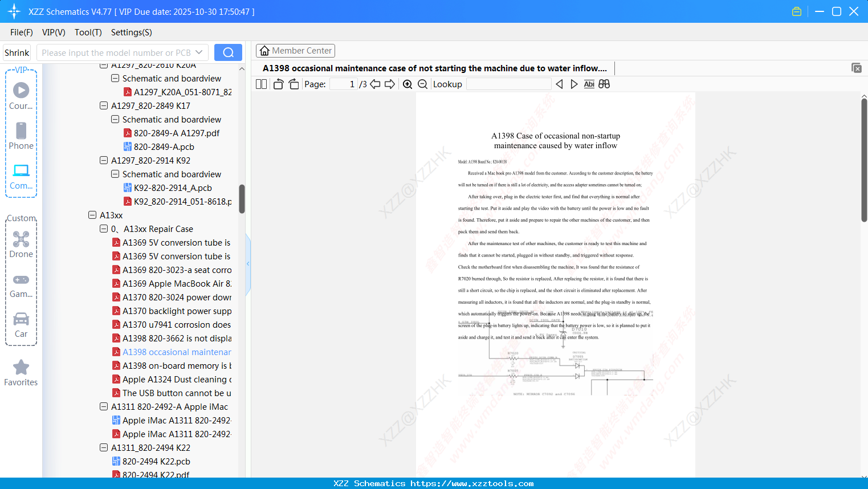Select A1398 occasional maintenance case
Viewport: 868px width, 489px height.
[x=172, y=352]
